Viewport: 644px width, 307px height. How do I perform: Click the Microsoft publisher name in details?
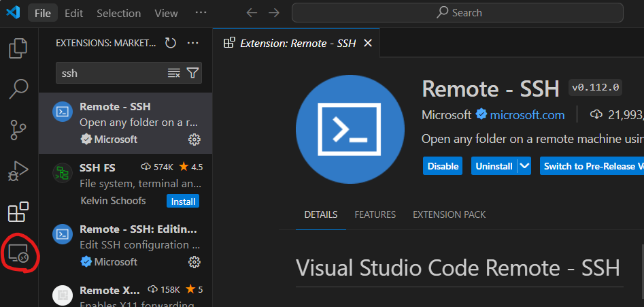pos(446,115)
